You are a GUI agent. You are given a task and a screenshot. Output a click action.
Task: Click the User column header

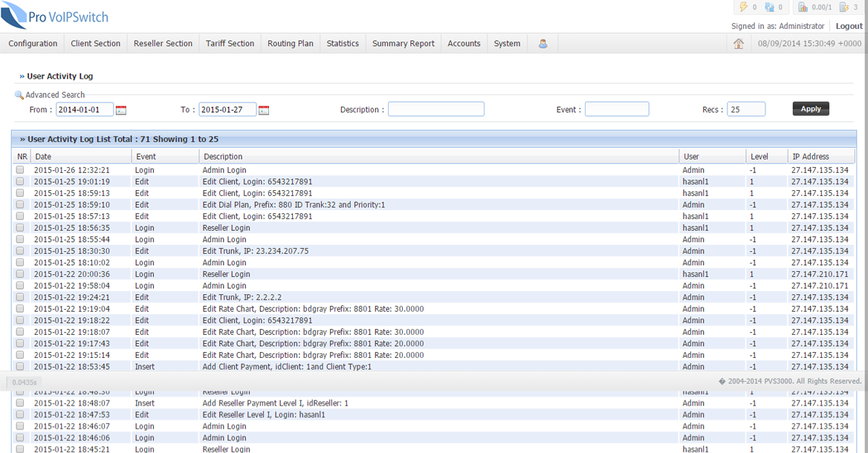pos(713,157)
